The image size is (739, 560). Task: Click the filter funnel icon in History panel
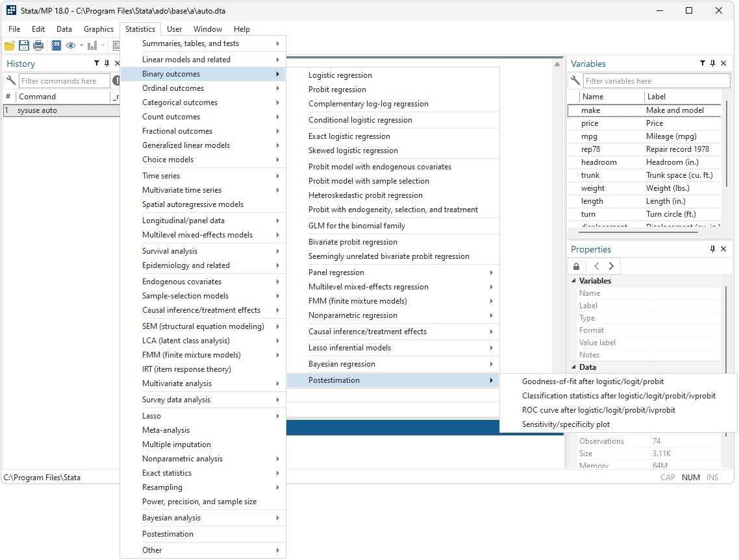click(x=97, y=63)
